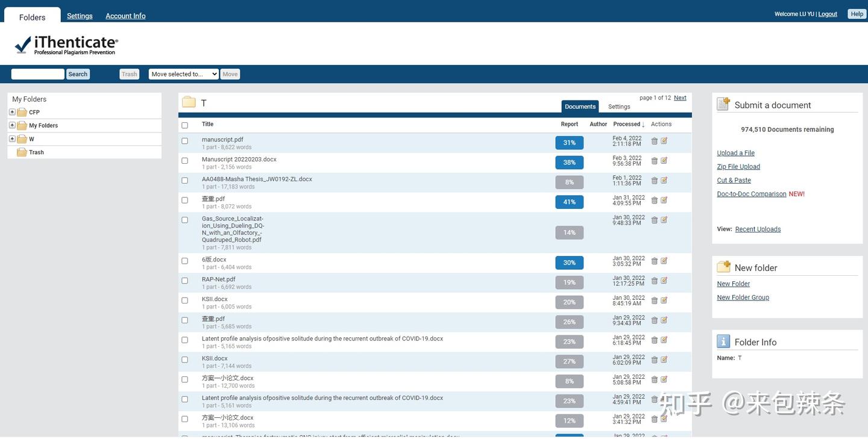Delete the RAP-Net.pdf document via trash icon
Viewport: 868px width, 439px height.
coord(654,281)
